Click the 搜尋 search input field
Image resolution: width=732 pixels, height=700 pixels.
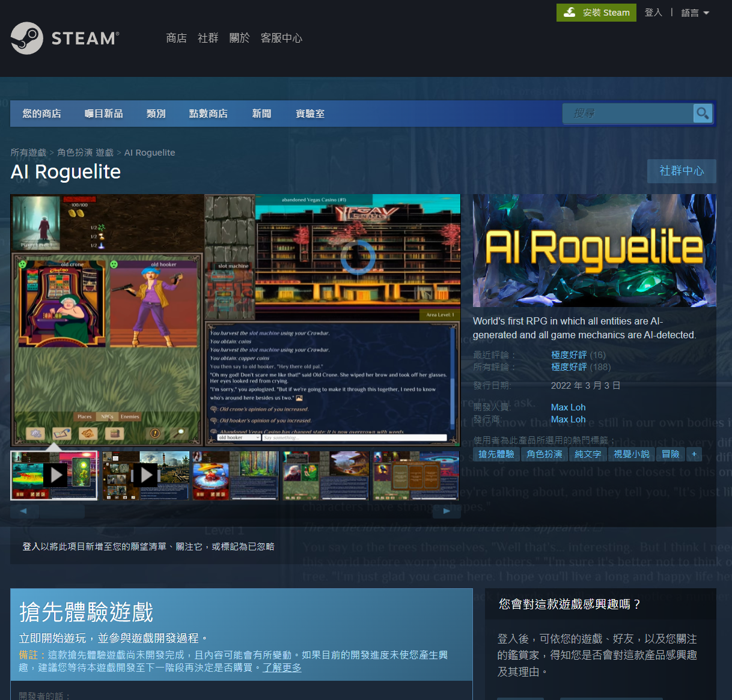tap(628, 113)
